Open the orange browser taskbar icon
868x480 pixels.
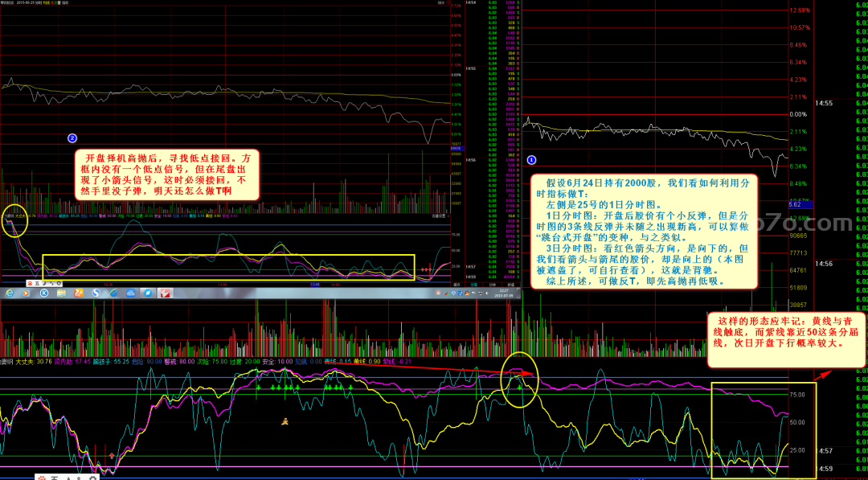coord(79,293)
